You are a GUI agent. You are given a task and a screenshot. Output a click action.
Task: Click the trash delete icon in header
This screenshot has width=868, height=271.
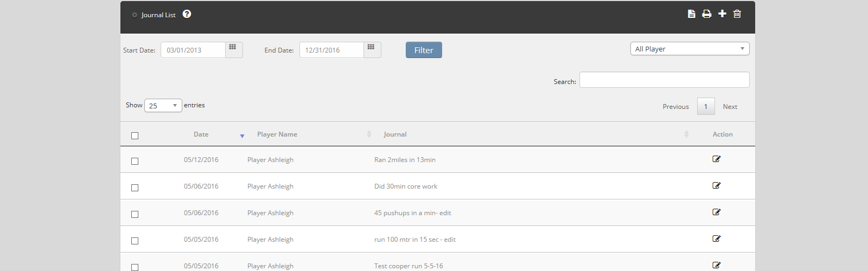pos(737,14)
